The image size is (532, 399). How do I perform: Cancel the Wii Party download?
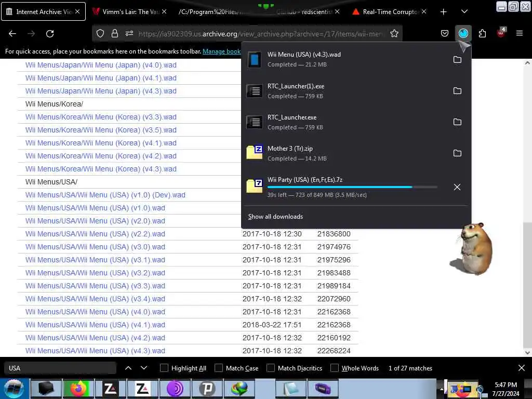click(457, 187)
